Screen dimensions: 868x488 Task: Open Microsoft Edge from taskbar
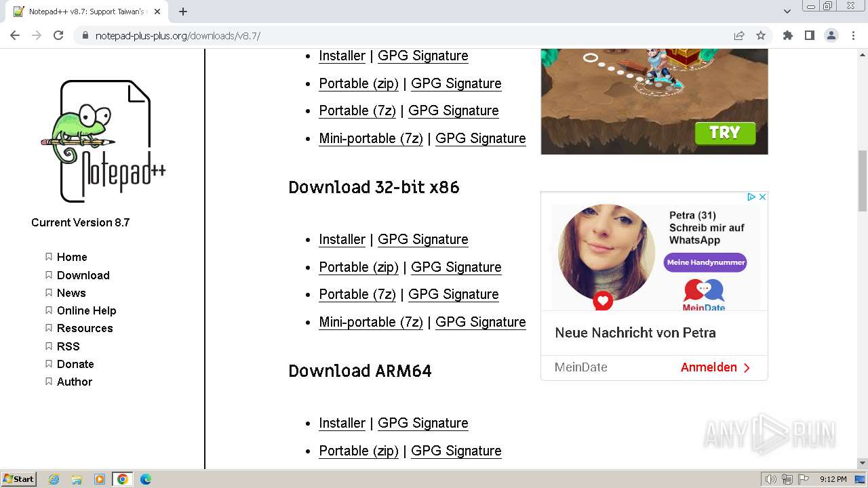point(146,479)
